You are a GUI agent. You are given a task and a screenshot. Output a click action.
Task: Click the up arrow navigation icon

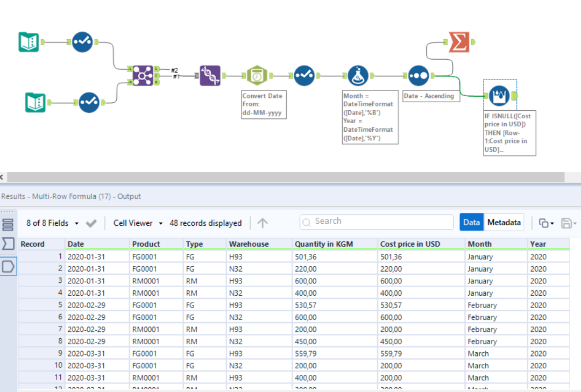[263, 223]
